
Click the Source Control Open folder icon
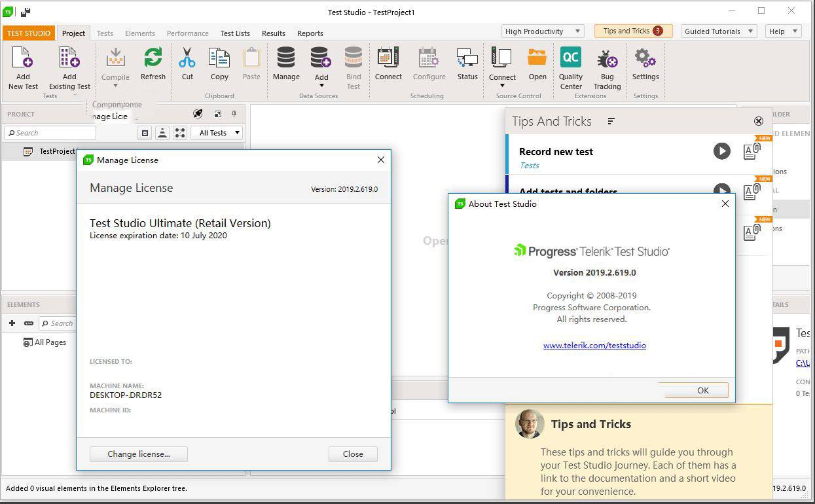point(537,58)
